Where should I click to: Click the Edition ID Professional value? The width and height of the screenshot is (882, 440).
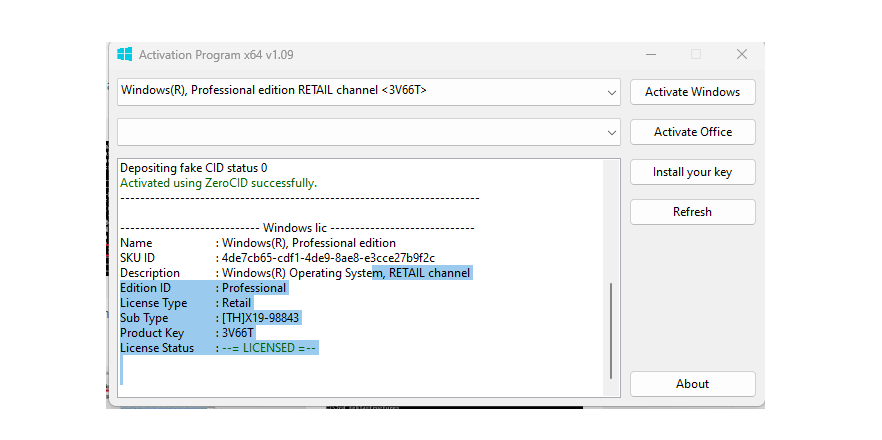(x=254, y=288)
